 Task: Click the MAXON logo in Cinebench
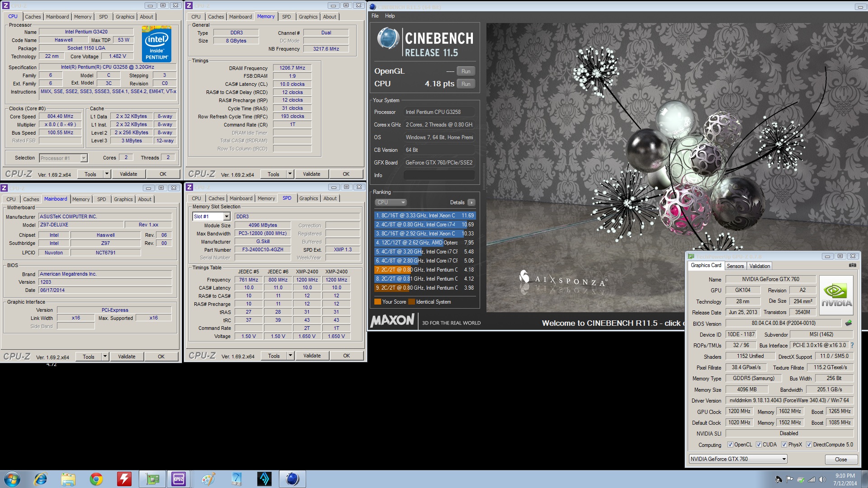(392, 320)
